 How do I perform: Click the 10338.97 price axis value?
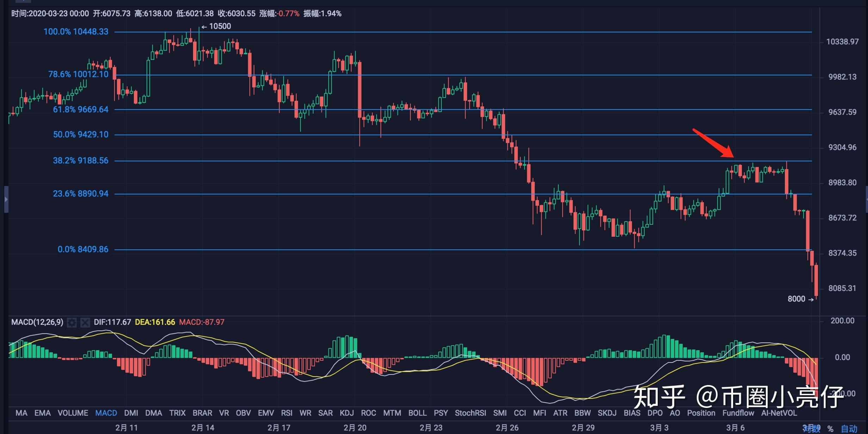842,42
